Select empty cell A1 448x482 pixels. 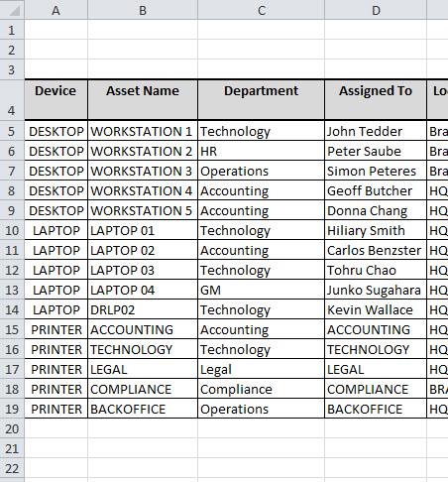pyautogui.click(x=56, y=30)
